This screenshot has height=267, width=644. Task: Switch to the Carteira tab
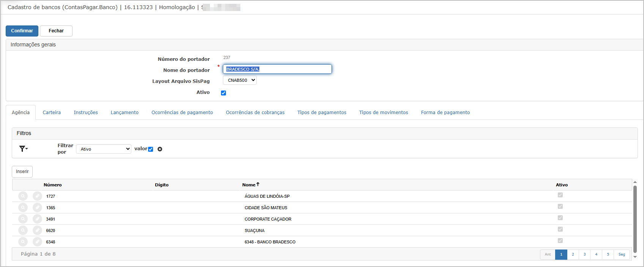pyautogui.click(x=52, y=113)
